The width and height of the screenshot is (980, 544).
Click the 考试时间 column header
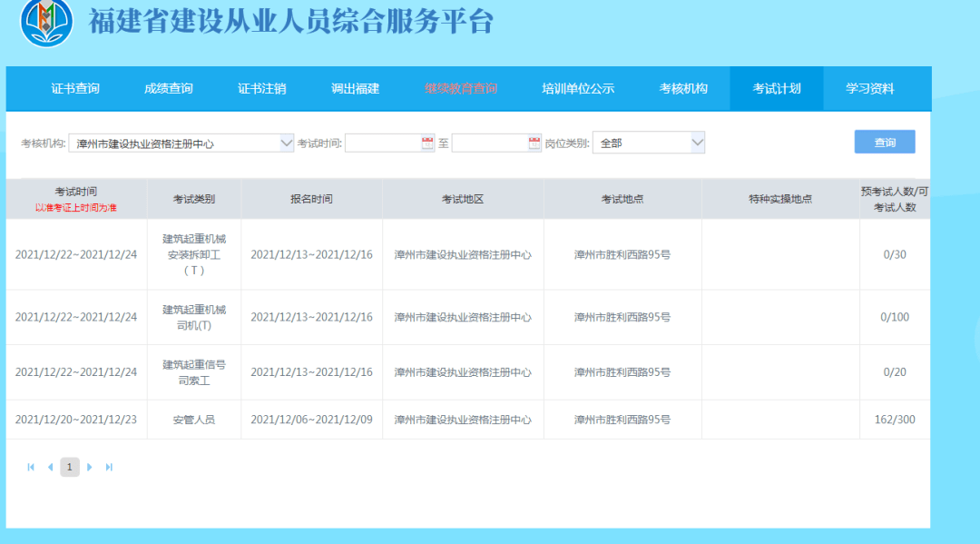coord(76,199)
